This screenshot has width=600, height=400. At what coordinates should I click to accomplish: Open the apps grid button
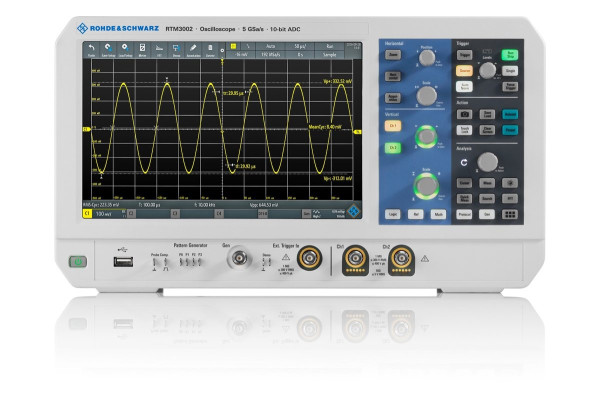coord(510,214)
